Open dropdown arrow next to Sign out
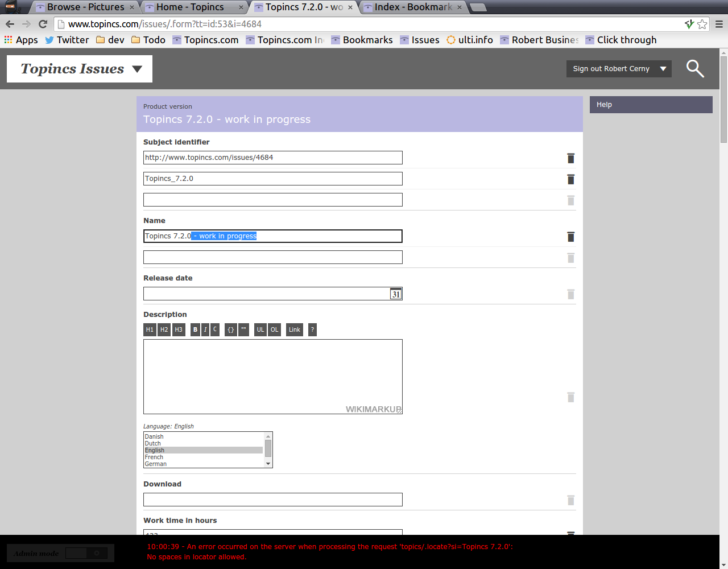The width and height of the screenshot is (728, 569). click(663, 69)
